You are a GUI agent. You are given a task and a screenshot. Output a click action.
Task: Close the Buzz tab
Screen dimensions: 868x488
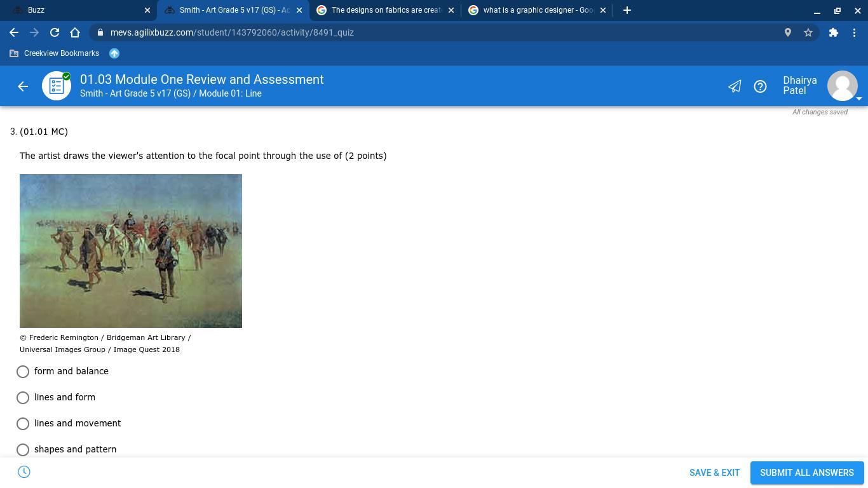[x=147, y=10]
